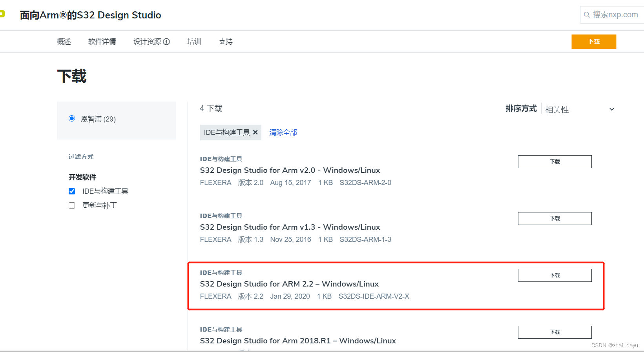Image resolution: width=644 pixels, height=352 pixels.
Task: Click the Aug 15, 2017 date
Action: 290,183
